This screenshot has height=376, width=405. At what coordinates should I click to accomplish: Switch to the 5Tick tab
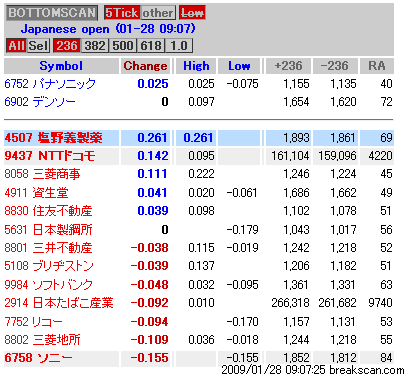pyautogui.click(x=122, y=13)
